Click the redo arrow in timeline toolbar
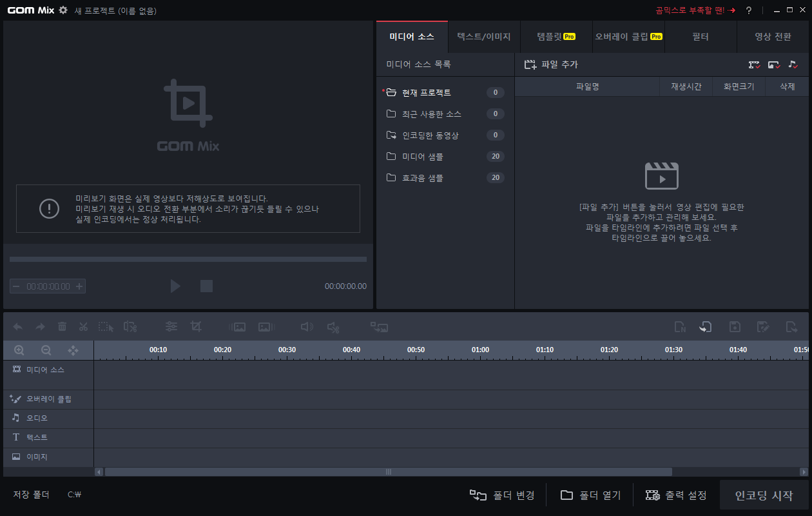 tap(40, 327)
